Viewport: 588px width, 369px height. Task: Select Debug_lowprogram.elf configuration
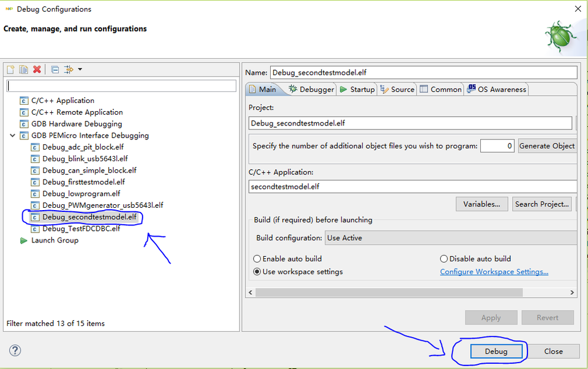pos(81,194)
